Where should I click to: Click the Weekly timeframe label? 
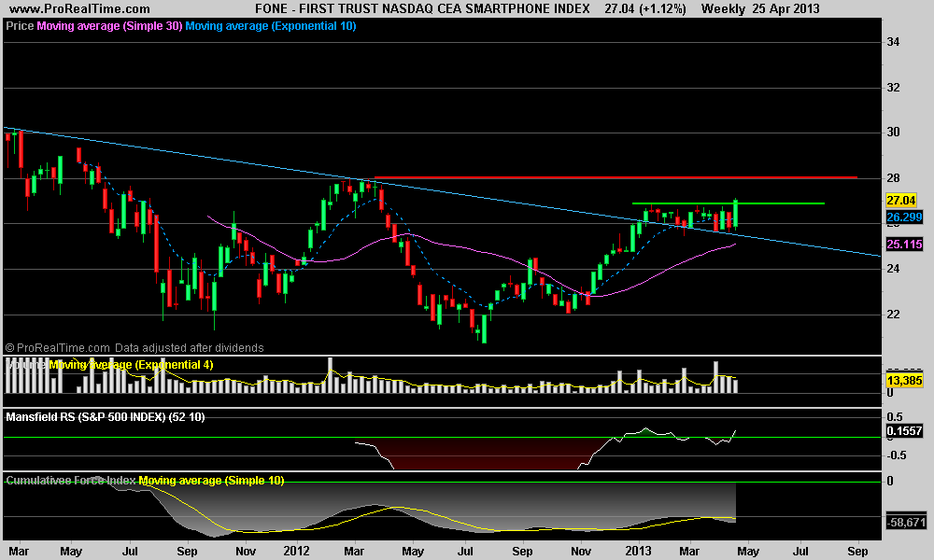[723, 9]
